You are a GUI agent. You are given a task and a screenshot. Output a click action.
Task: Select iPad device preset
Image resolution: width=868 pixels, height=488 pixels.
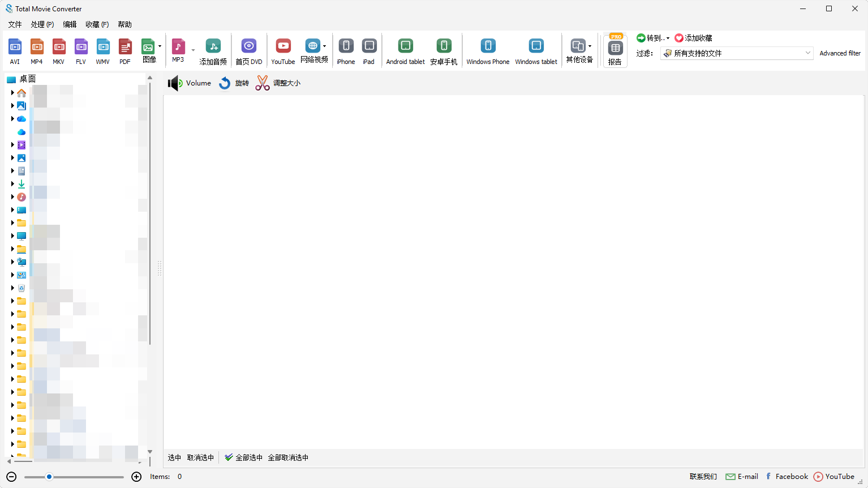[369, 52]
